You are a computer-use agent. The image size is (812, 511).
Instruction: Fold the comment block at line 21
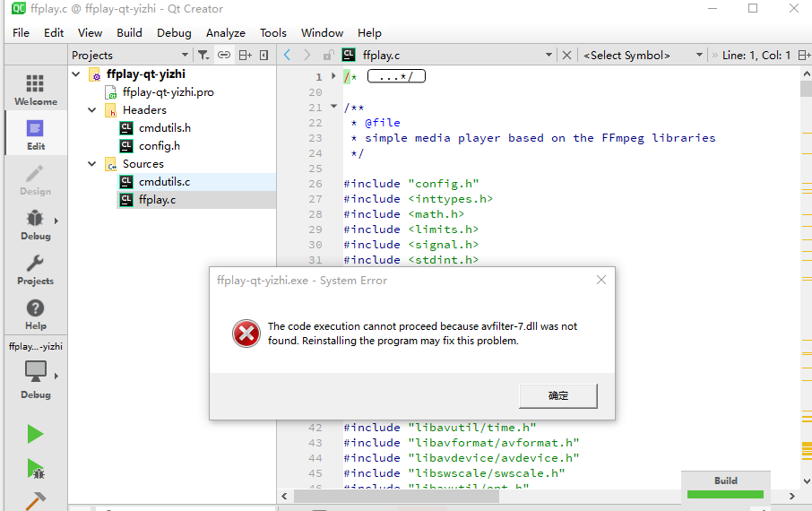pyautogui.click(x=333, y=107)
